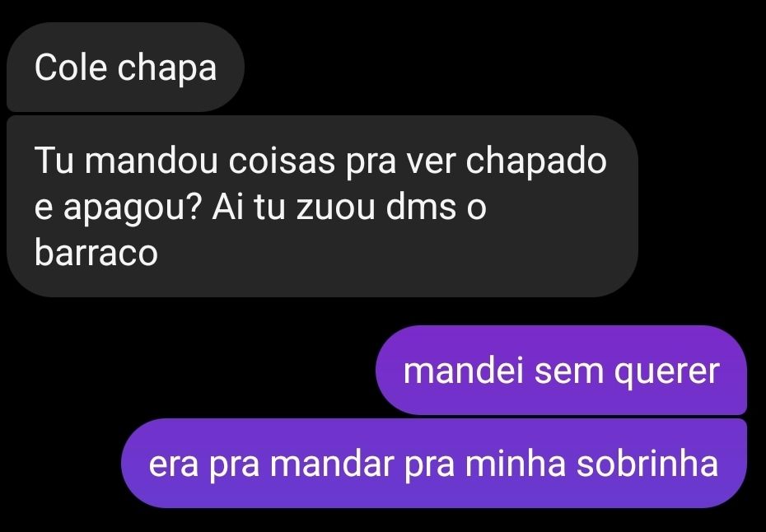This screenshot has height=532, width=766.
Task: Click the word "querer" in the sent message
Action: coord(667,372)
